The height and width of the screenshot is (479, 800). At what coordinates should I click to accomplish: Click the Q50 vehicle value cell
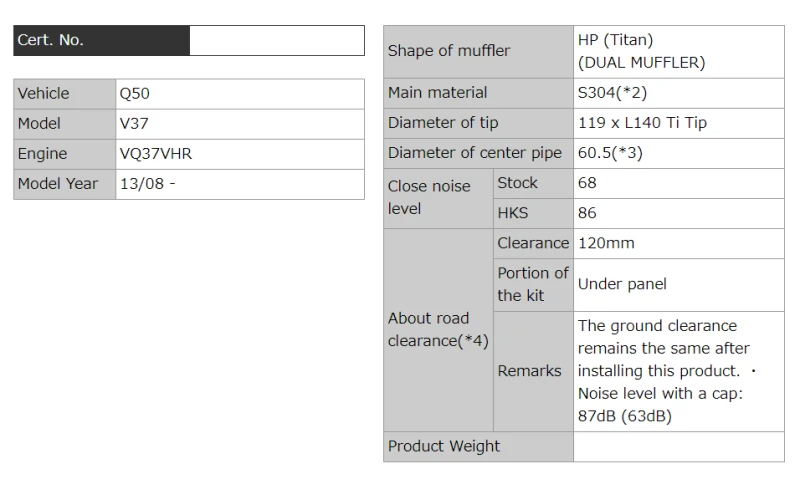[x=239, y=94]
